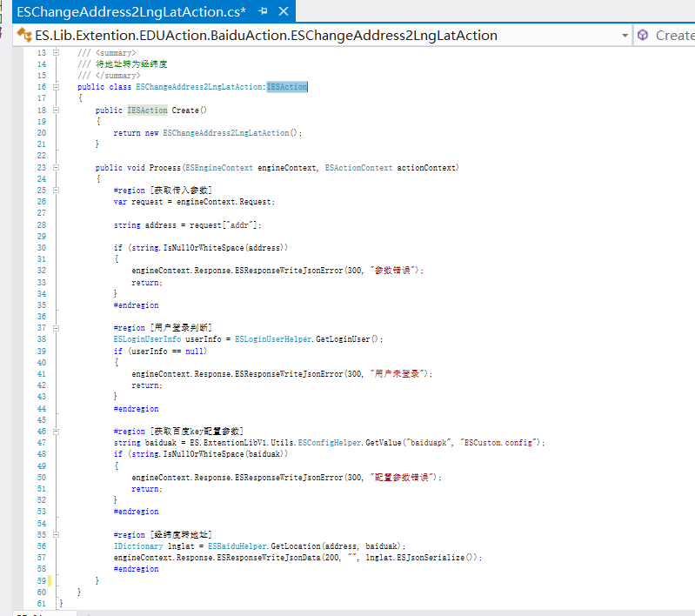Select the ESChangeAddress2LngLatAction.cs tab
695x616 pixels.
131,11
